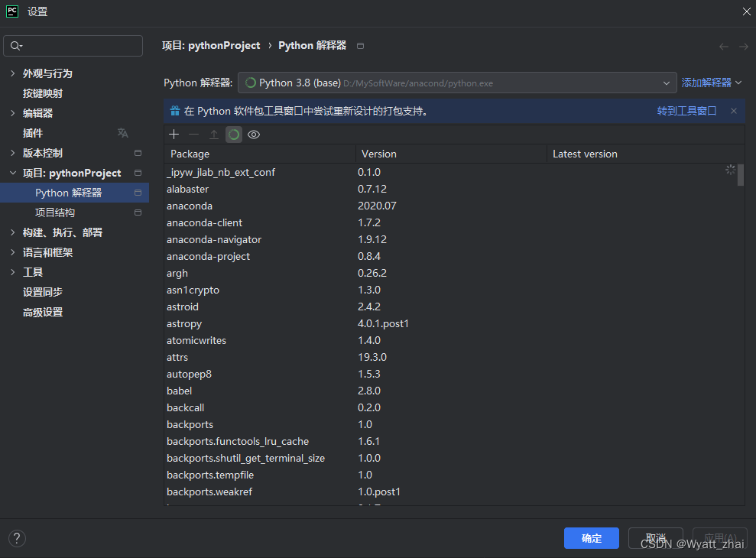Click the search magnifier icon in sidebar

[x=16, y=46]
